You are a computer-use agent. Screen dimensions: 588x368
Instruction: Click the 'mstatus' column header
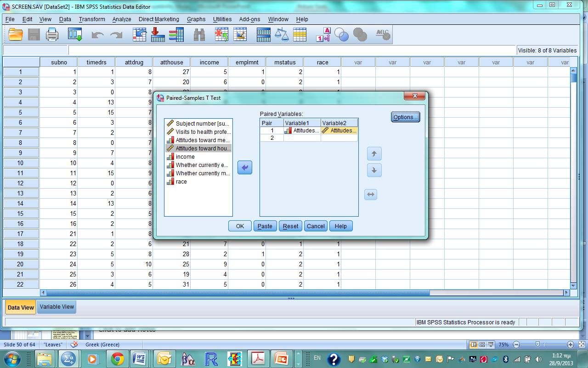pos(285,62)
